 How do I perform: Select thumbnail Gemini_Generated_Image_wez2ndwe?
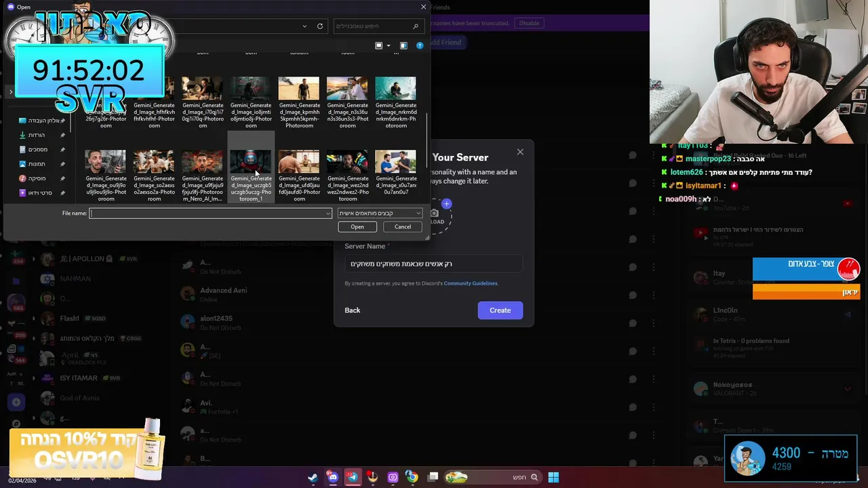pyautogui.click(x=347, y=176)
